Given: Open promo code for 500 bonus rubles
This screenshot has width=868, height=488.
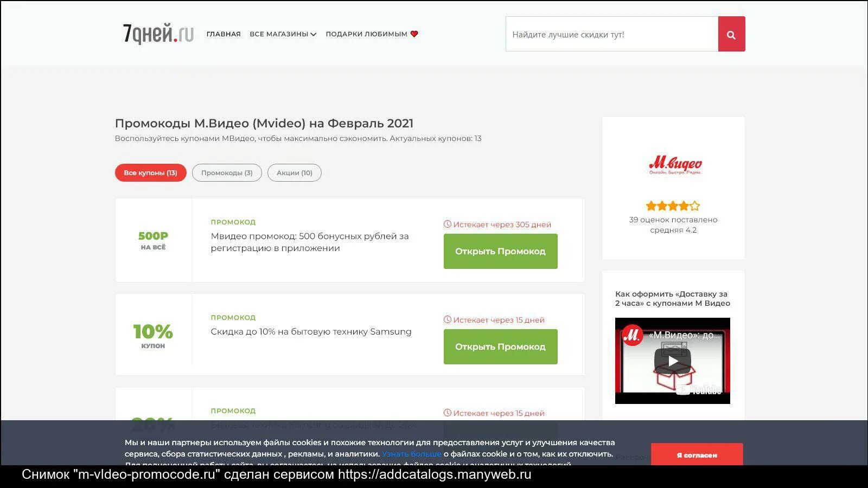Looking at the screenshot, I should (500, 251).
